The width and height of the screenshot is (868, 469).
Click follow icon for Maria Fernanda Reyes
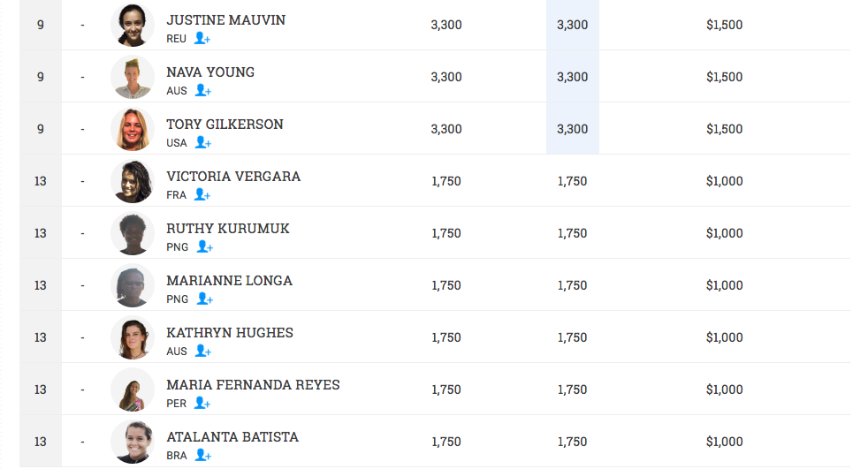tap(202, 404)
